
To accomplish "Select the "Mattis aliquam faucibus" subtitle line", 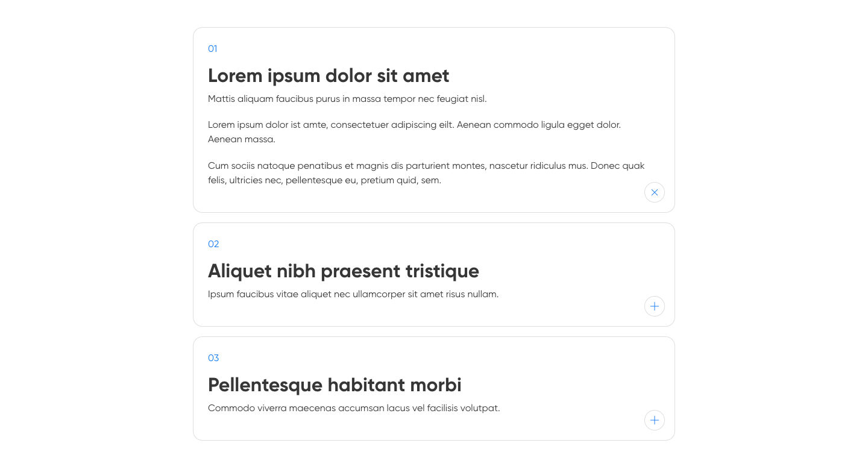I will (x=347, y=99).
